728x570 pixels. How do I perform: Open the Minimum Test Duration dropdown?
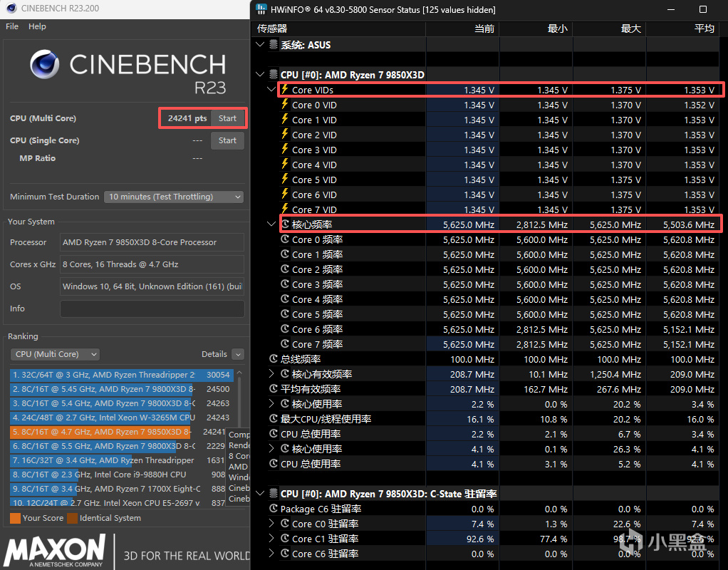pyautogui.click(x=174, y=197)
